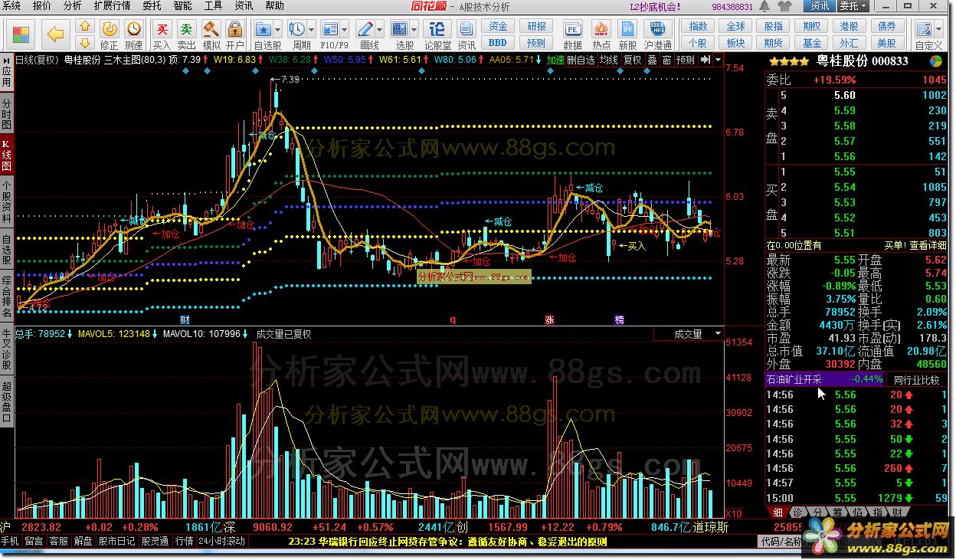Open the 委托 dropdown in title bar
The image size is (956, 560).
click(852, 6)
